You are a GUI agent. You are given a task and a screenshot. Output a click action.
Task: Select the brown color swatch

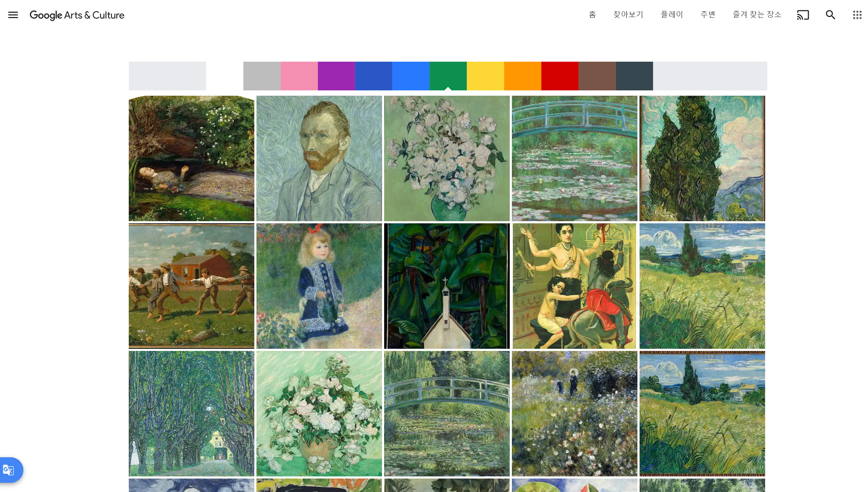[597, 76]
